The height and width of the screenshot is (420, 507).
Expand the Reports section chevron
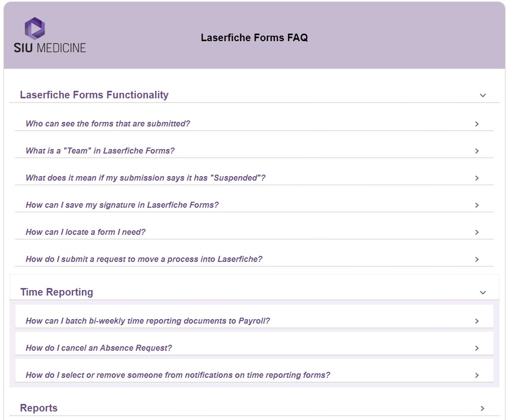483,408
